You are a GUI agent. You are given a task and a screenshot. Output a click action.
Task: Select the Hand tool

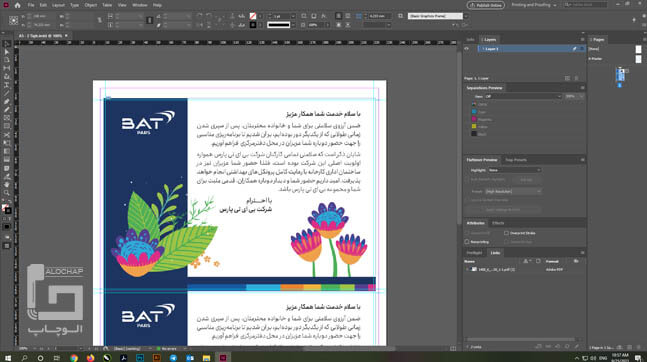pos(7,185)
